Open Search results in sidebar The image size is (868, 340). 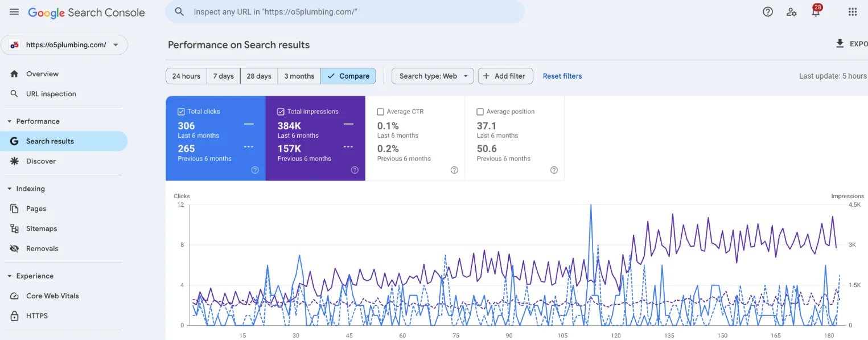tap(64, 141)
